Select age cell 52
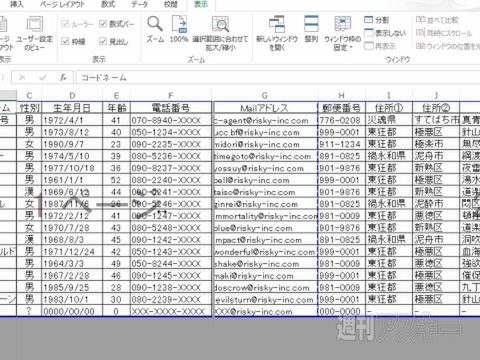This screenshot has width=480, height=360. click(x=116, y=180)
